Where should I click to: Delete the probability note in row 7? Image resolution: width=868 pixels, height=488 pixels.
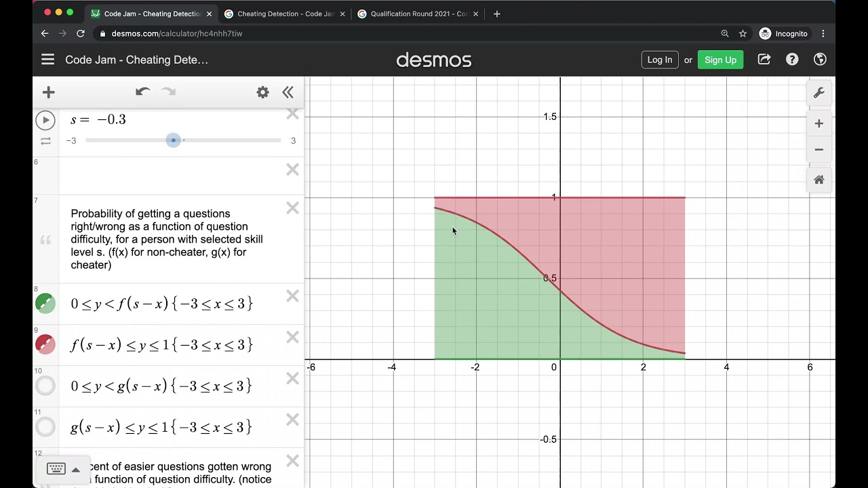[x=292, y=208]
